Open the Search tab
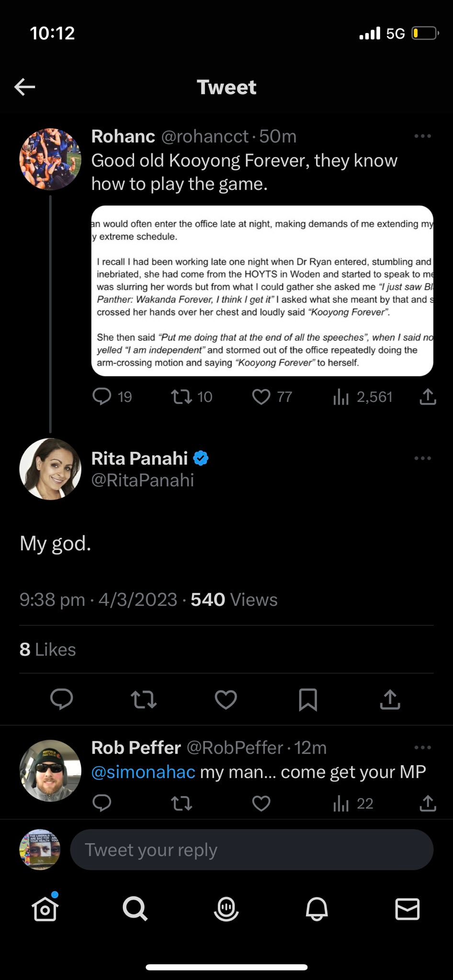Image resolution: width=453 pixels, height=980 pixels. click(135, 909)
